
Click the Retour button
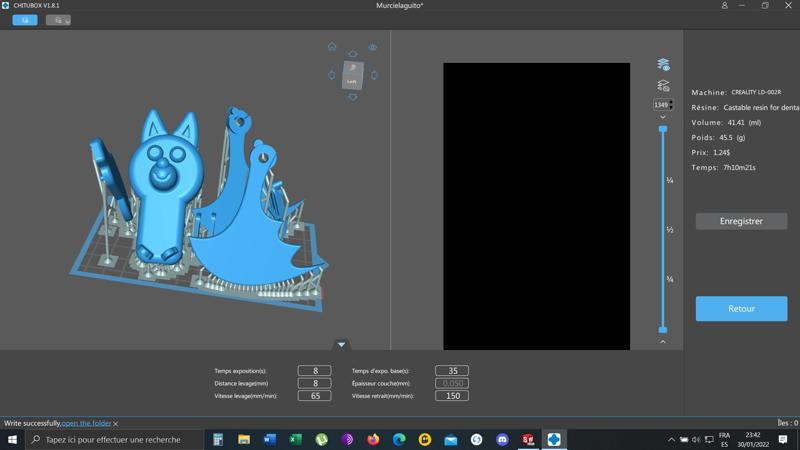[741, 309]
